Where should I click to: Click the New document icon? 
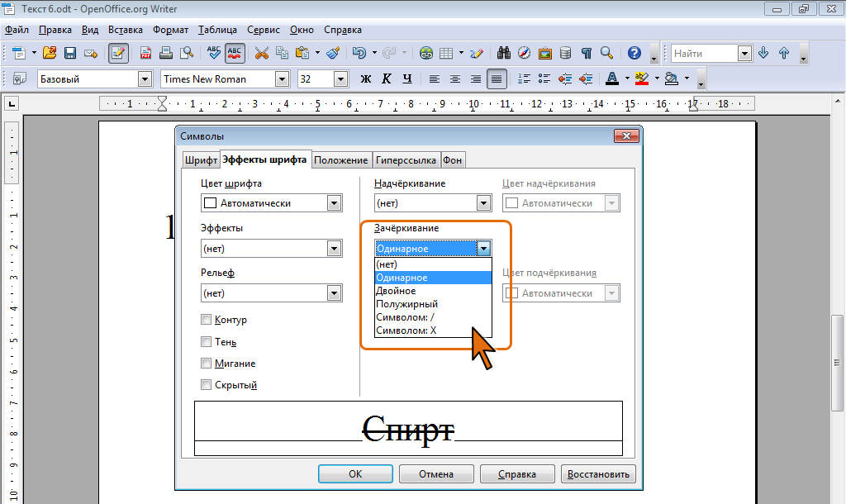coord(19,53)
